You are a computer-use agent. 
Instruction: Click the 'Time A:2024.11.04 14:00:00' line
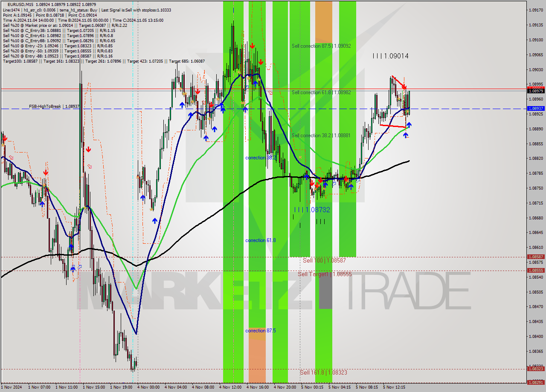click(x=83, y=20)
